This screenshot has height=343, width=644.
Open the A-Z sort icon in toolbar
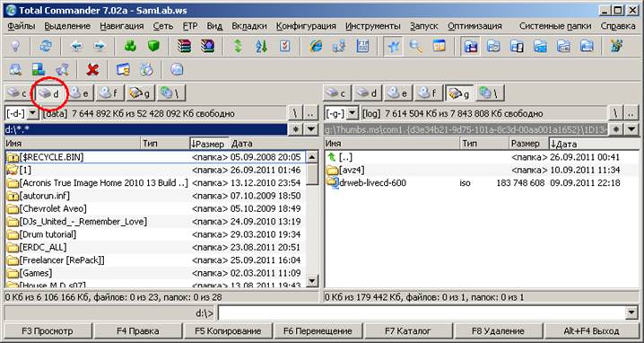pyautogui.click(x=261, y=46)
